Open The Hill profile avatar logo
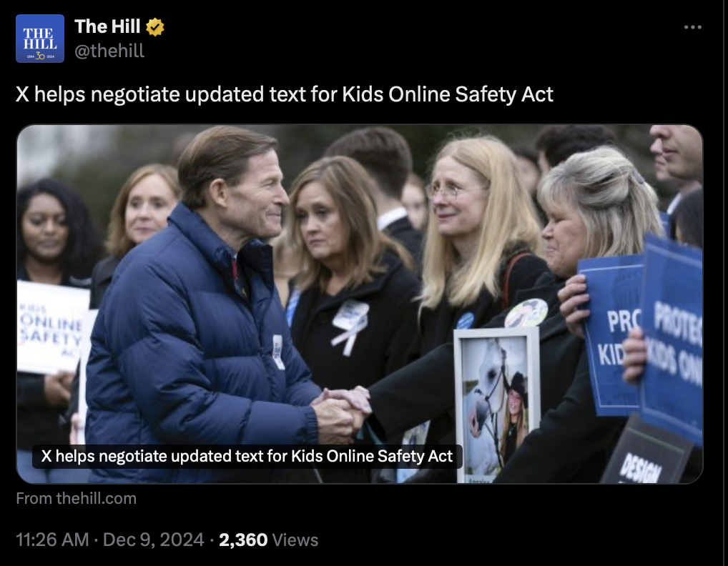728x566 pixels. (40, 39)
